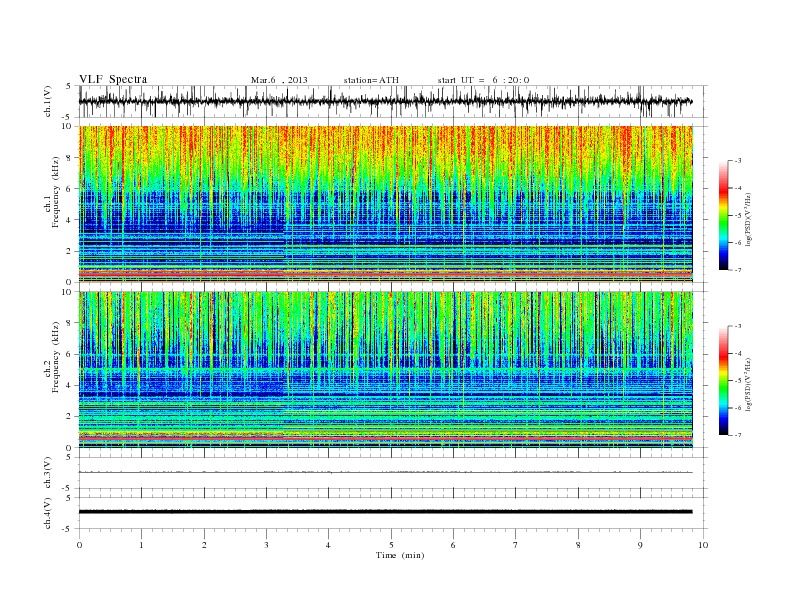The width and height of the screenshot is (792, 612).
Task: Click the ch.1 "log(PSD)(V²/Hz)" colorbar label
Action: [x=749, y=220]
